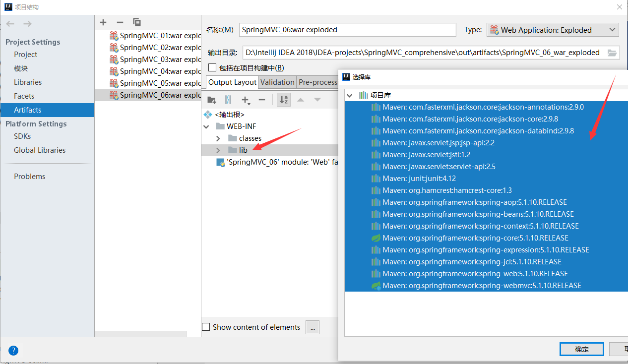628x364 pixels.
Task: Remove selected artifact with minus icon
Action: pos(120,22)
